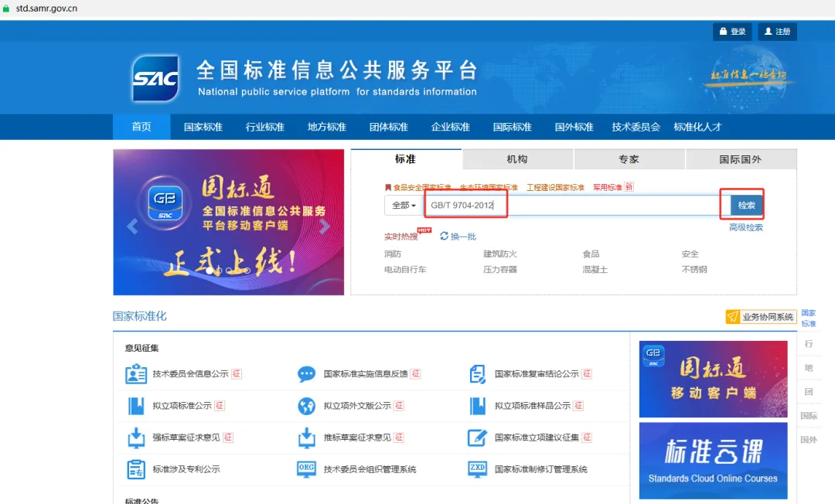
Task: Click the 国际 side anchor link
Action: [x=809, y=416]
